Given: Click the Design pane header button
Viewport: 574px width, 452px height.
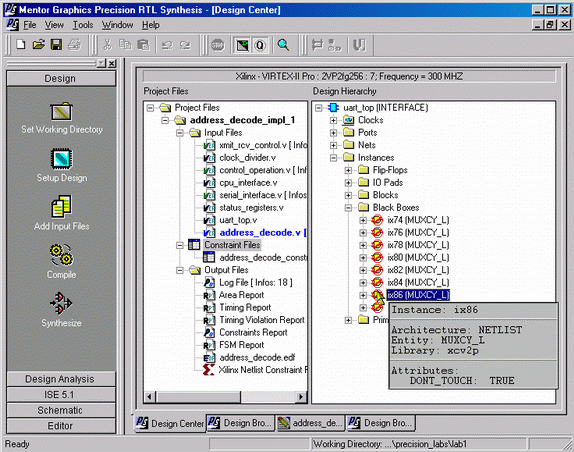Looking at the screenshot, I should [x=61, y=79].
